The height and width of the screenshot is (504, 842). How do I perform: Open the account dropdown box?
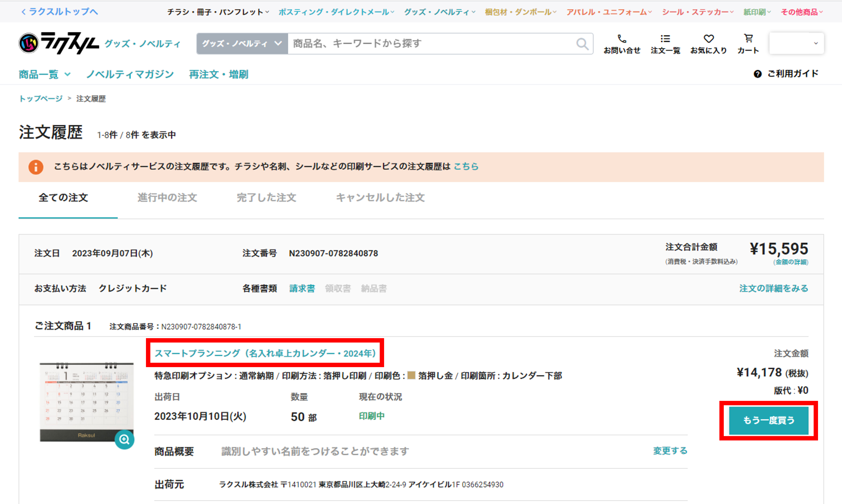[796, 43]
